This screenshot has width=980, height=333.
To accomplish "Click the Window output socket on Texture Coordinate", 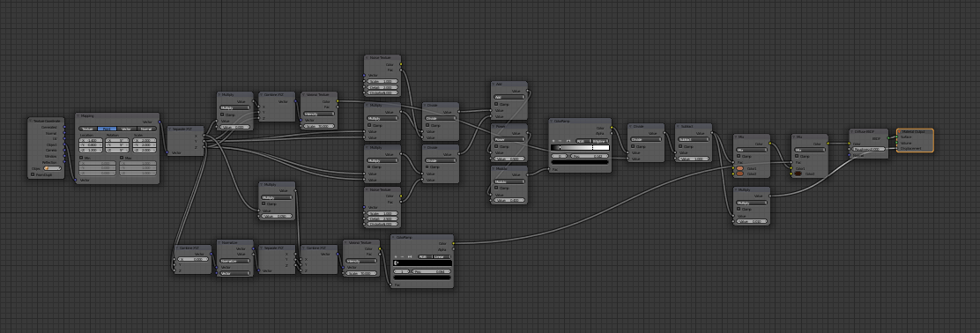I will [x=64, y=156].
